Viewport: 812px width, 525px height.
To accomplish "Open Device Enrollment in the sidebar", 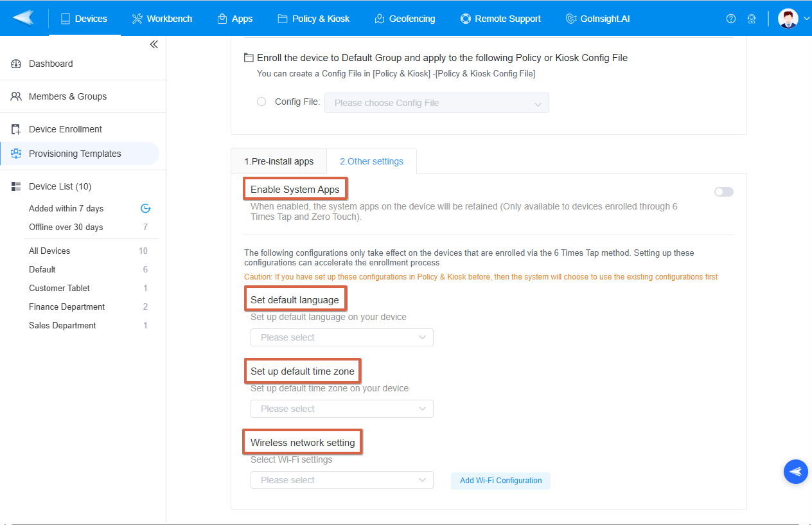I will click(x=65, y=129).
